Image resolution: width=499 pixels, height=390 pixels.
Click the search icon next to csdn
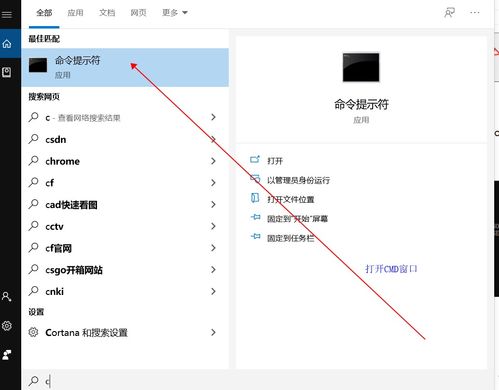pos(33,139)
